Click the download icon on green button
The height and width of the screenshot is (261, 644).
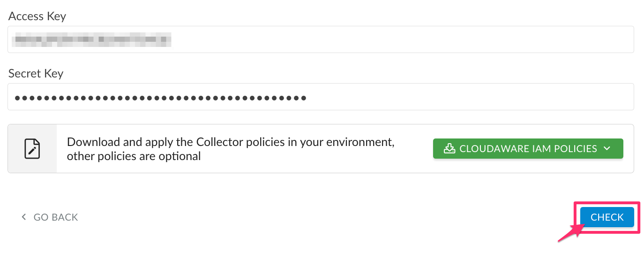coord(449,148)
